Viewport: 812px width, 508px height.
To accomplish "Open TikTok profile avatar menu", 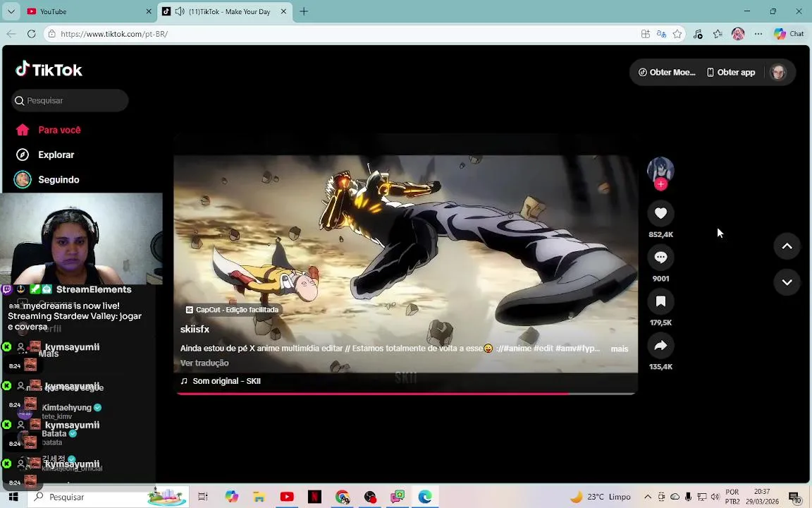I will [x=778, y=72].
